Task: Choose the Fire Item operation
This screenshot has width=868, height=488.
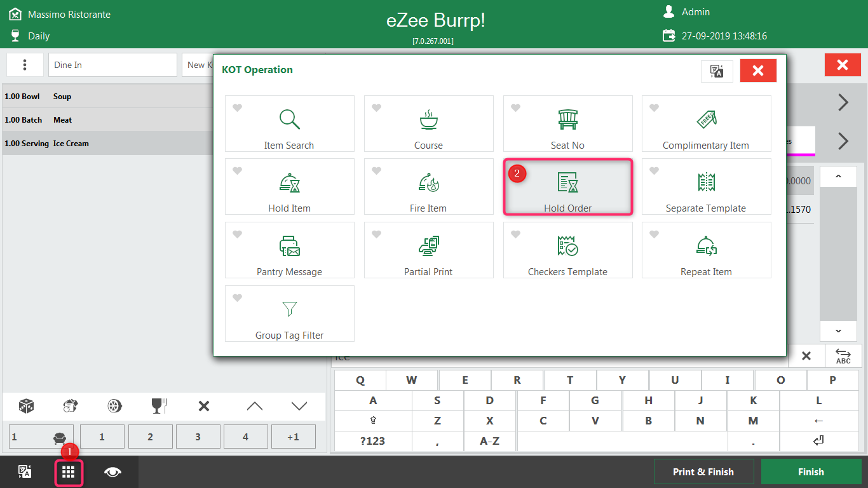Action: (x=428, y=187)
